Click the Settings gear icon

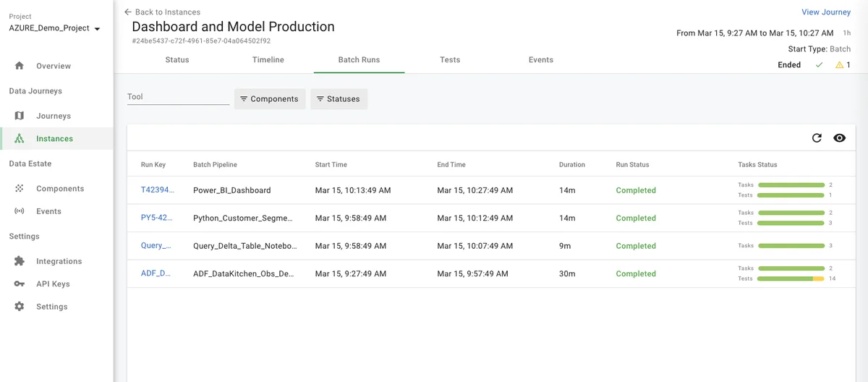20,307
